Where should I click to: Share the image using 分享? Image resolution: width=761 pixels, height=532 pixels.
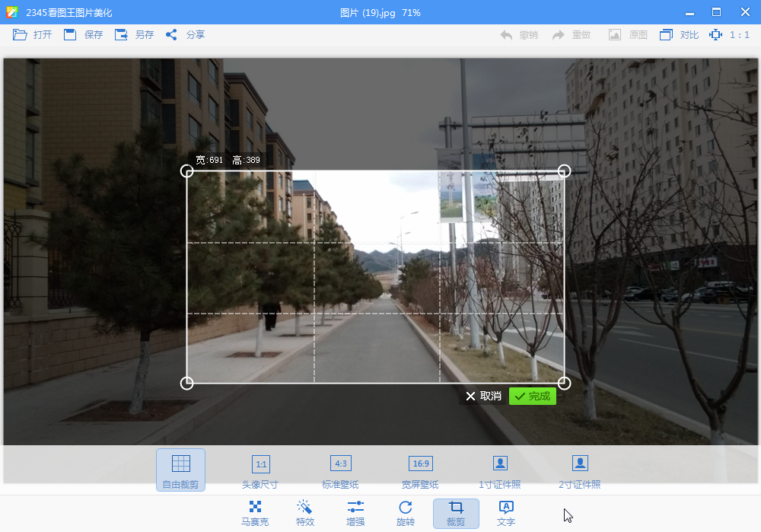[x=185, y=35]
